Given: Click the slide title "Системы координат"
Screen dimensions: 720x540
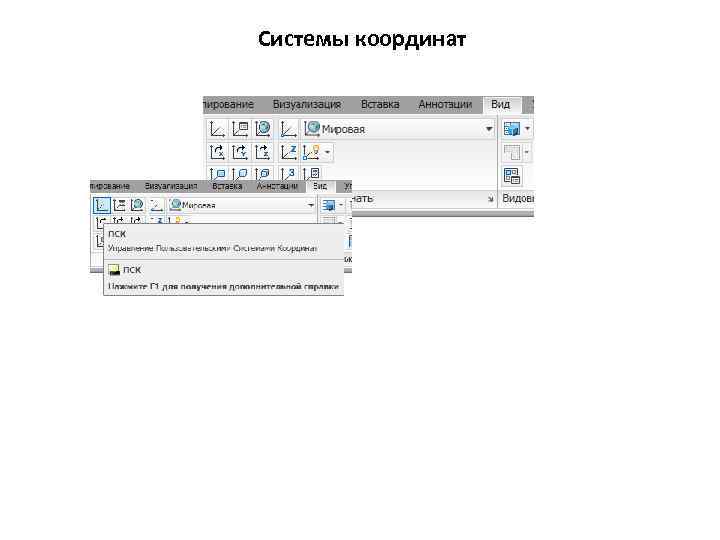Looking at the screenshot, I should [x=362, y=39].
